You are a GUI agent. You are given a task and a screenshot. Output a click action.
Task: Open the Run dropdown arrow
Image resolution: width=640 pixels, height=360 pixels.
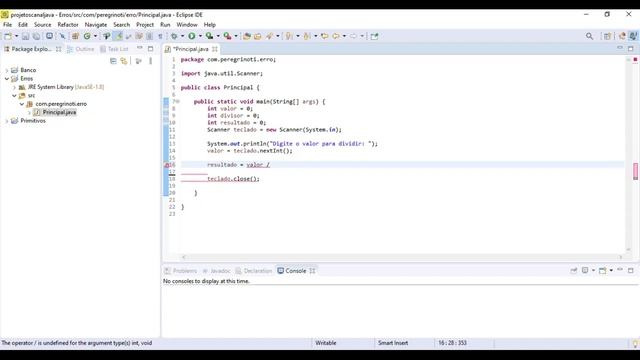click(200, 36)
